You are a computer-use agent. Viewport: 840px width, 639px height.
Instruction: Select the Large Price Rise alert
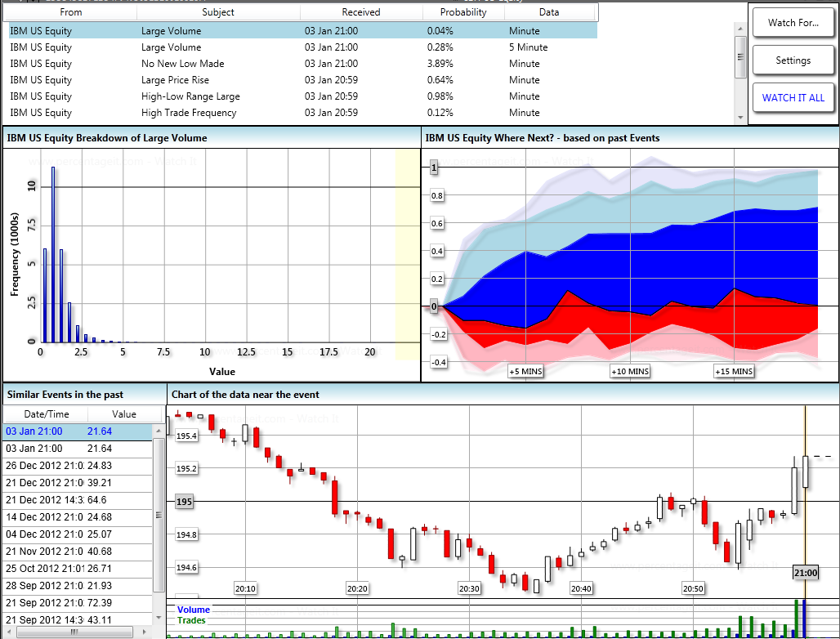point(302,80)
